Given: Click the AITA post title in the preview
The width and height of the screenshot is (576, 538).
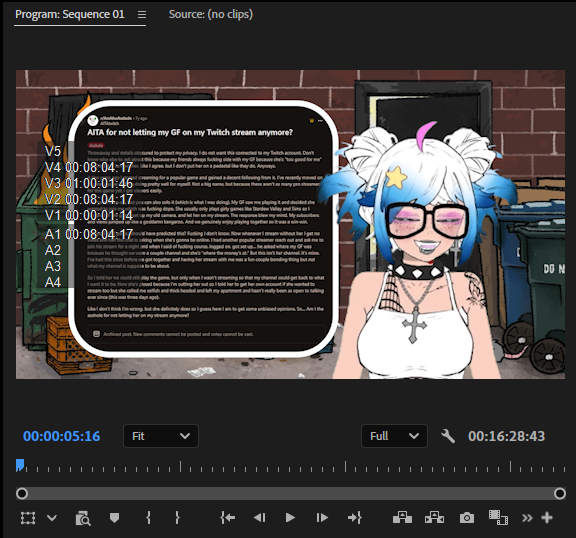Looking at the screenshot, I should coord(190,132).
